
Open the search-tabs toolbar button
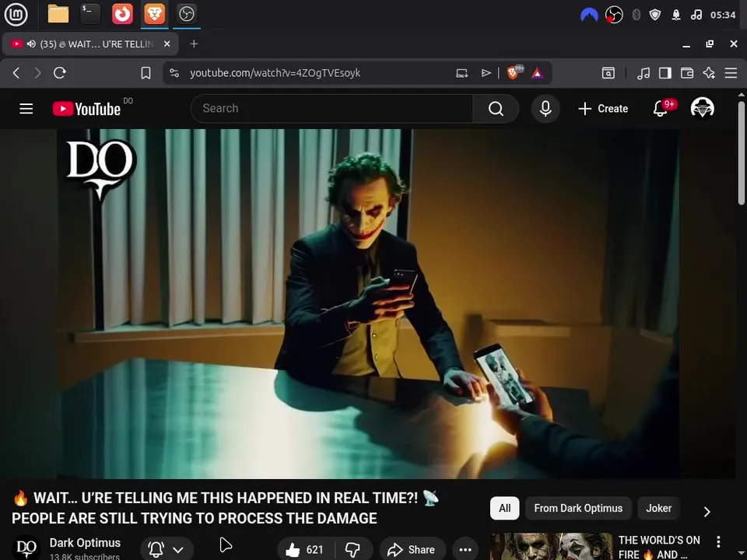click(x=608, y=73)
